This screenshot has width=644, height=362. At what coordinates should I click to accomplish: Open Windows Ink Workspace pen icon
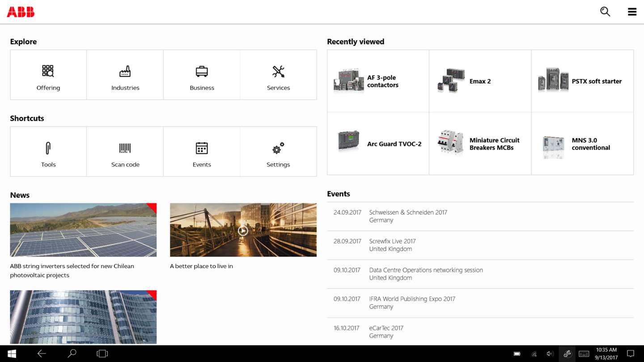(x=567, y=354)
